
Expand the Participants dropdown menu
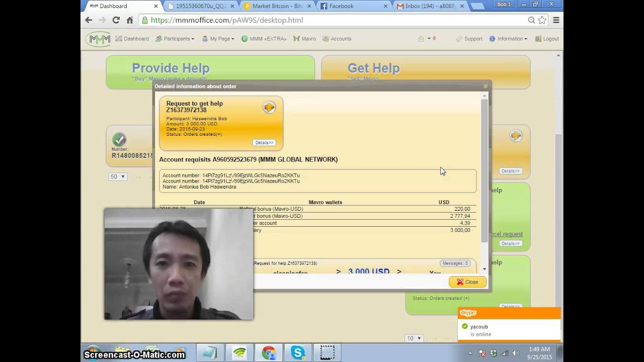(x=175, y=39)
